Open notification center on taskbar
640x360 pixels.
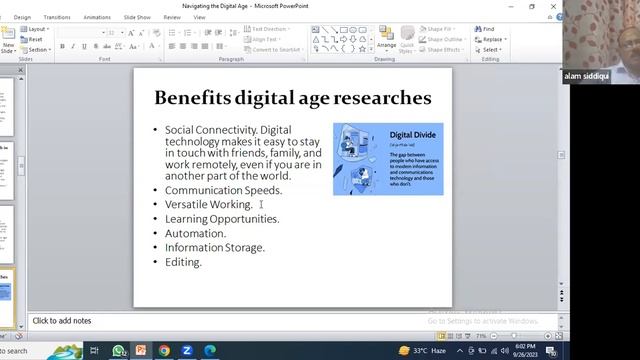(x=551, y=351)
